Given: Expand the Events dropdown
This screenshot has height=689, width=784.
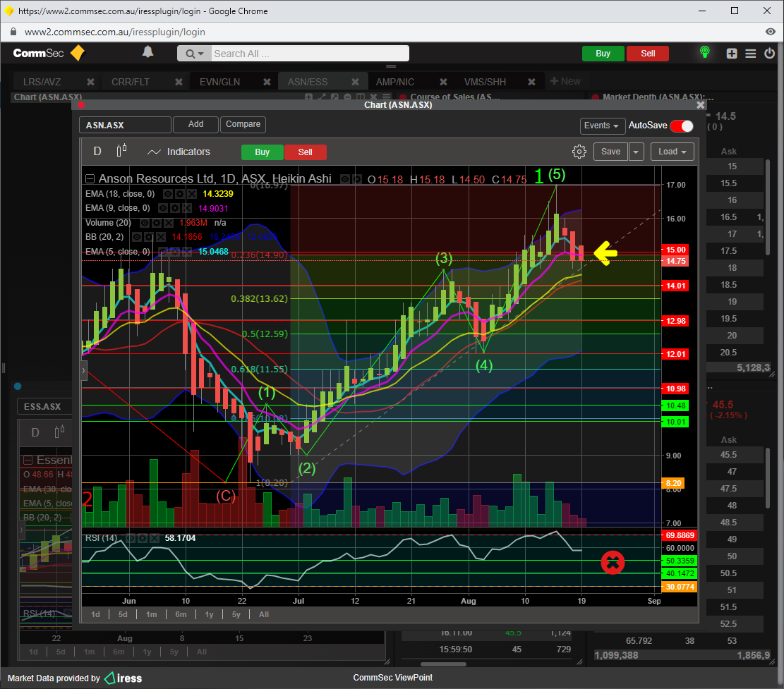Looking at the screenshot, I should [603, 126].
